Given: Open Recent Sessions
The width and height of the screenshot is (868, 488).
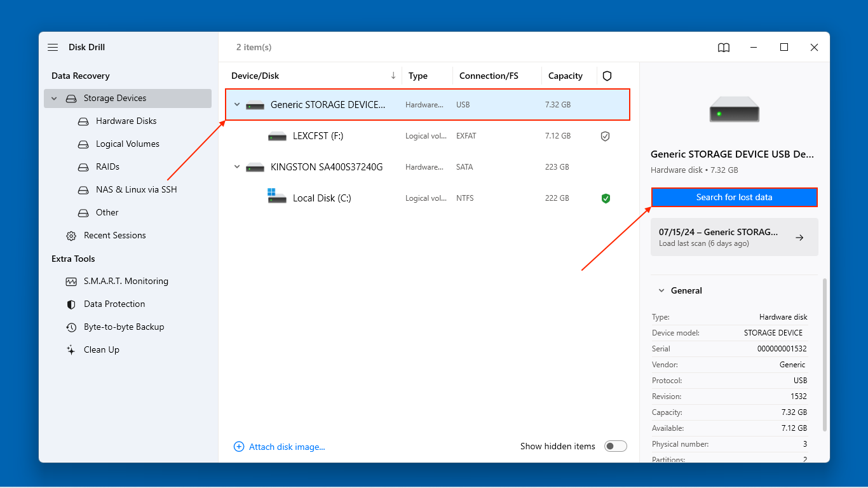Looking at the screenshot, I should click(x=114, y=236).
